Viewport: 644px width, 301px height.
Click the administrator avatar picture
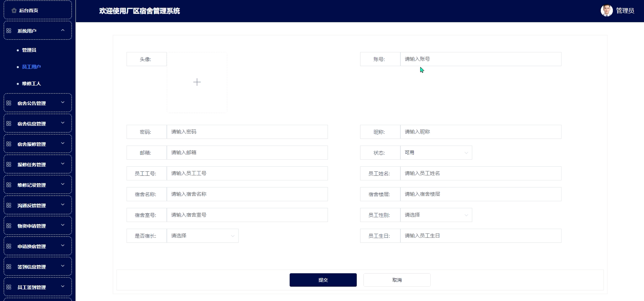point(606,11)
